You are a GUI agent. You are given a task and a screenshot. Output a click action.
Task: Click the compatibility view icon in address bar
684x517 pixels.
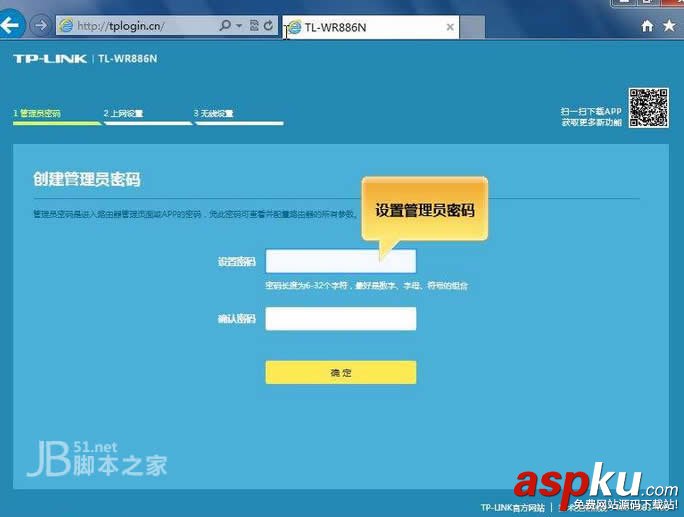tap(254, 25)
